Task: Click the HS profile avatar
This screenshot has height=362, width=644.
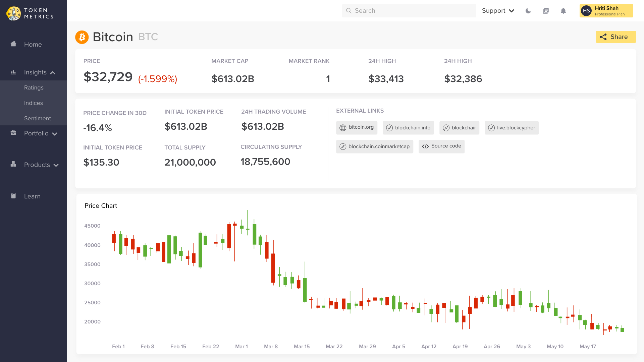Action: [586, 11]
